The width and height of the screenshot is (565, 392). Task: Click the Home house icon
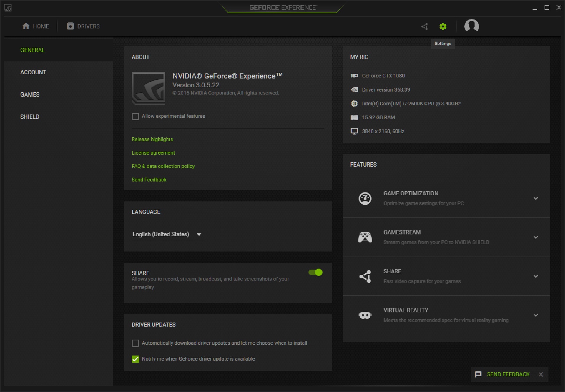pos(26,26)
